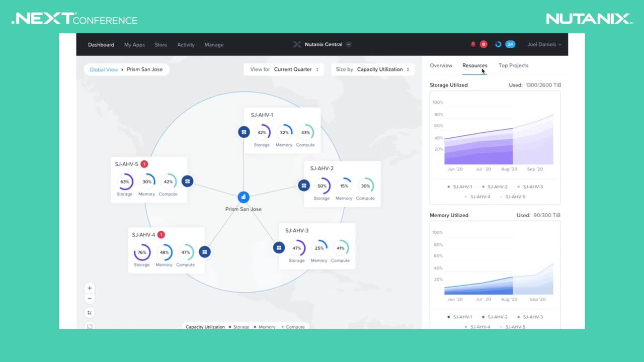Click the SJ-AHV-4 cluster node icon
The width and height of the screenshot is (644, 362).
click(x=204, y=252)
